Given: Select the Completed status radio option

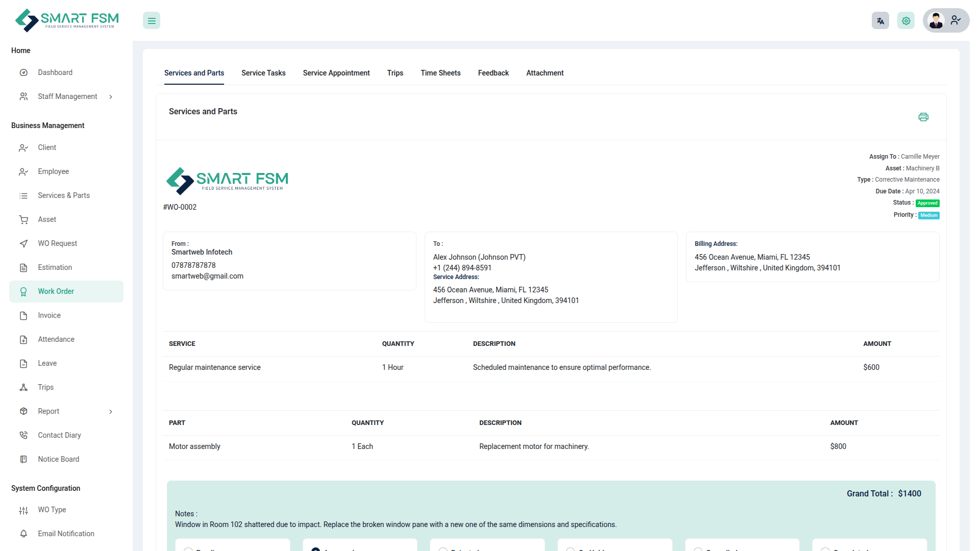Looking at the screenshot, I should click(825, 549).
